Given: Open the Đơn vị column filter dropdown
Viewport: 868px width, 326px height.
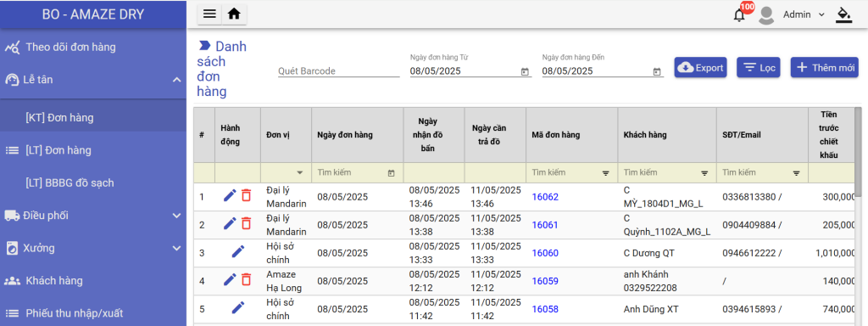Looking at the screenshot, I should tap(300, 173).
